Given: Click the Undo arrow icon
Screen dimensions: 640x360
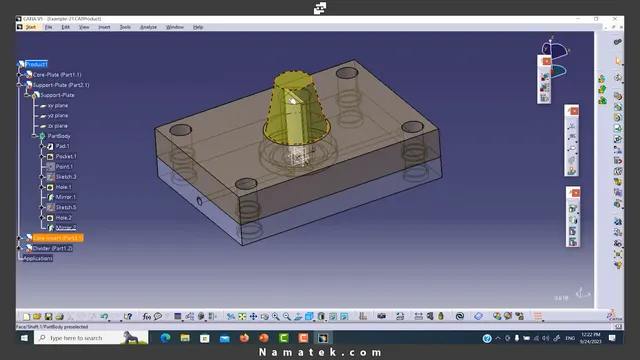Looking at the screenshot, I should pos(104,316).
